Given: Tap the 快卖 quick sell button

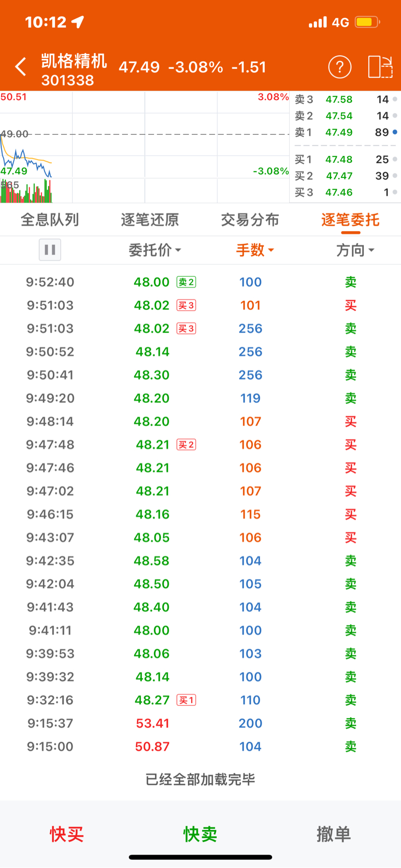Looking at the screenshot, I should point(200,834).
